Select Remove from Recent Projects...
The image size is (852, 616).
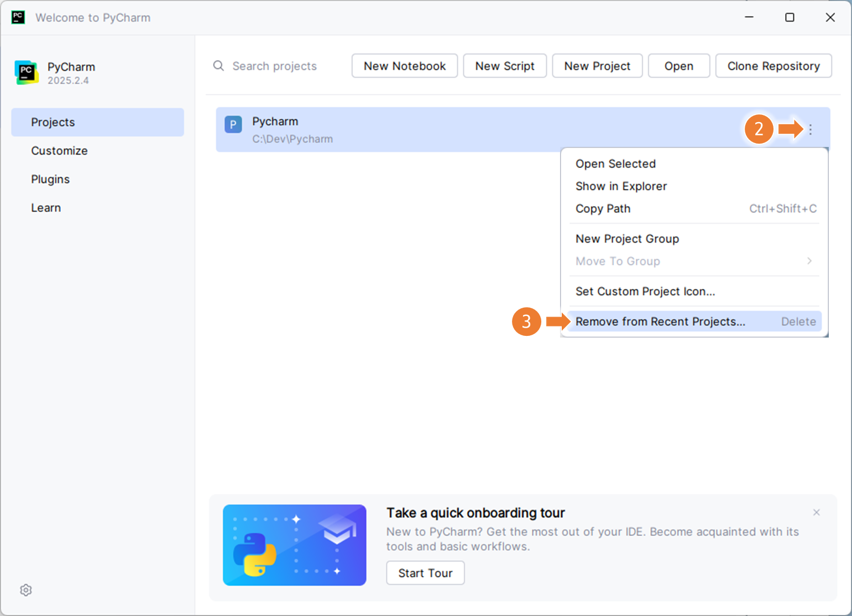point(695,322)
